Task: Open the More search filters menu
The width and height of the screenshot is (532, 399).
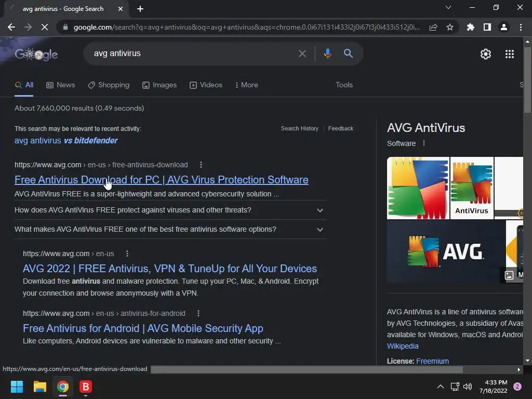Action: [247, 85]
